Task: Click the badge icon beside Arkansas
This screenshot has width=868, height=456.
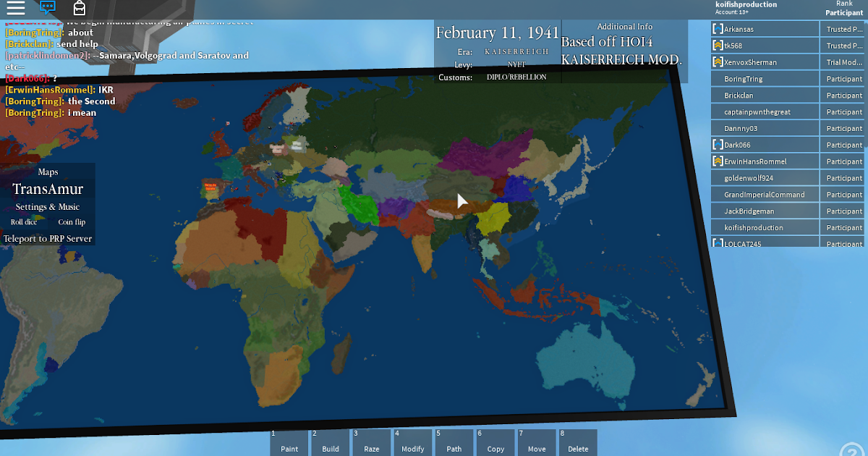Action: pos(718,29)
